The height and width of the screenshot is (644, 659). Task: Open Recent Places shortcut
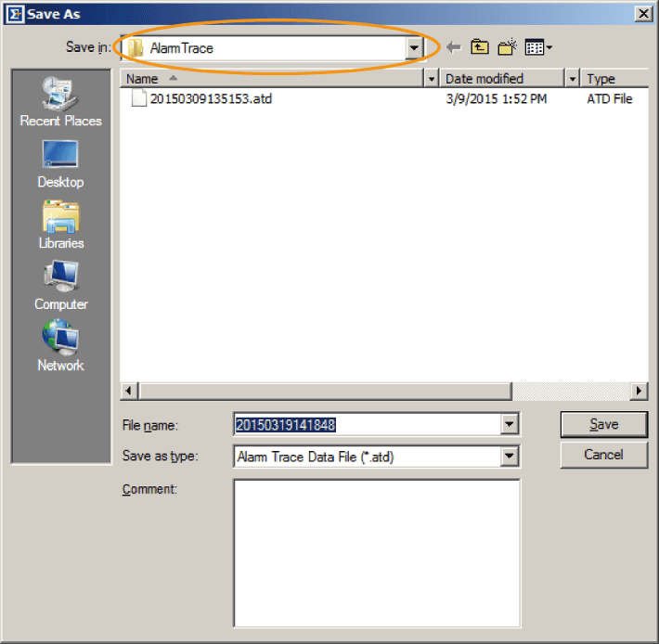(60, 101)
